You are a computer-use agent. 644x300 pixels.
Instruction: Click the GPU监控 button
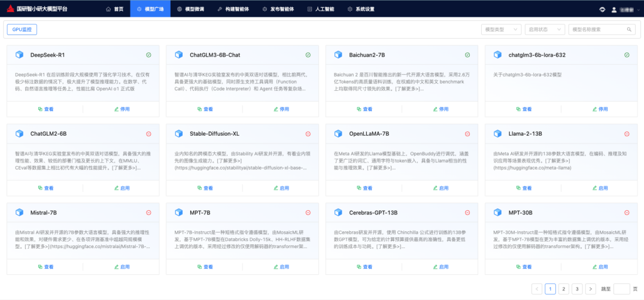(22, 29)
